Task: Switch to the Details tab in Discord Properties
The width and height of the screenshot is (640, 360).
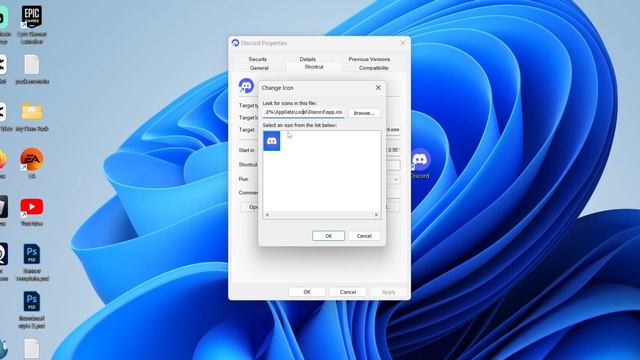Action: pyautogui.click(x=307, y=59)
